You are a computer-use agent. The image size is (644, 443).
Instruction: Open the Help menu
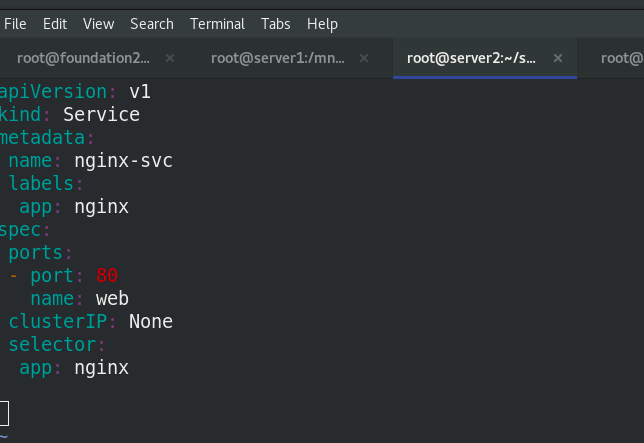coord(322,24)
